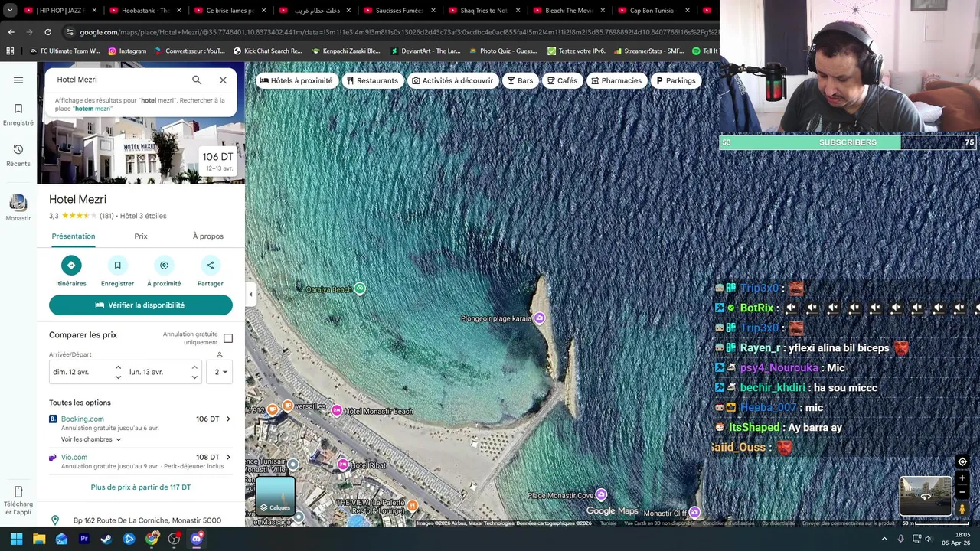Open the Booking.com 106 DT offer arrow

228,419
